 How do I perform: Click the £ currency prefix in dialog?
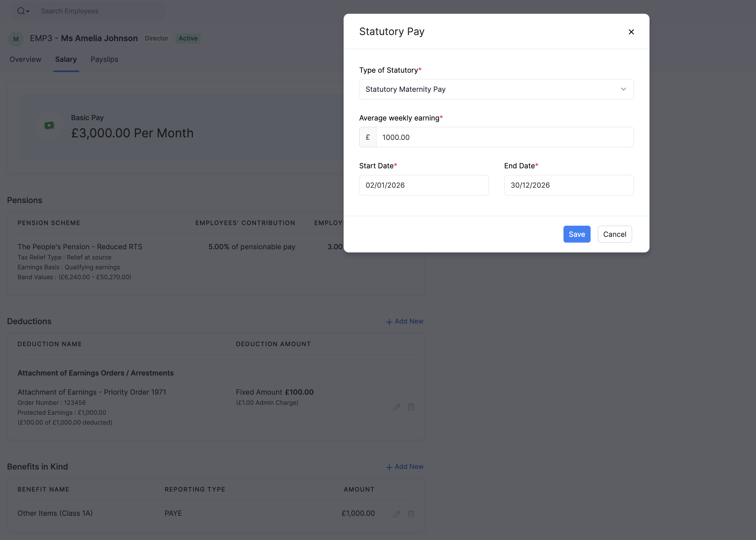(x=368, y=137)
